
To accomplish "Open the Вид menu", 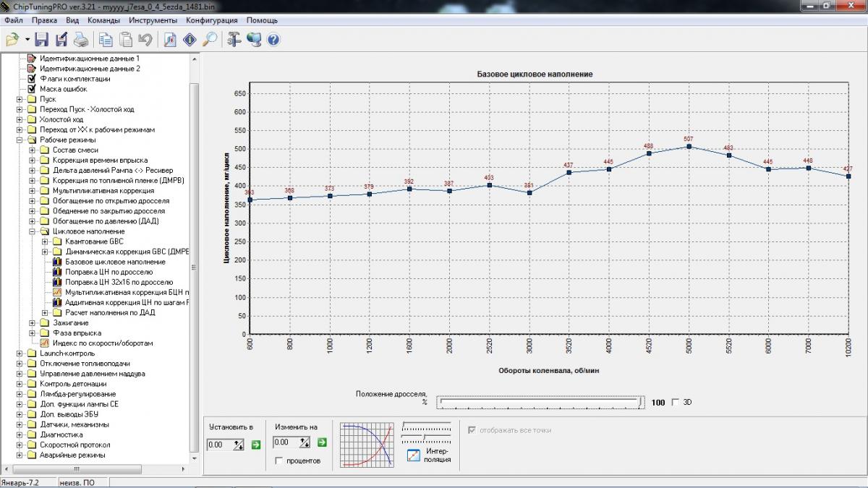I will coord(72,20).
